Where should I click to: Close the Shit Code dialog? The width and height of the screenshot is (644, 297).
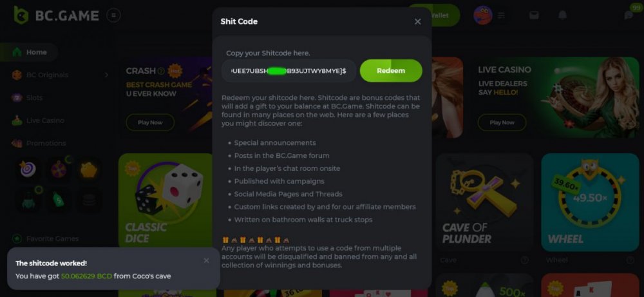click(x=417, y=22)
